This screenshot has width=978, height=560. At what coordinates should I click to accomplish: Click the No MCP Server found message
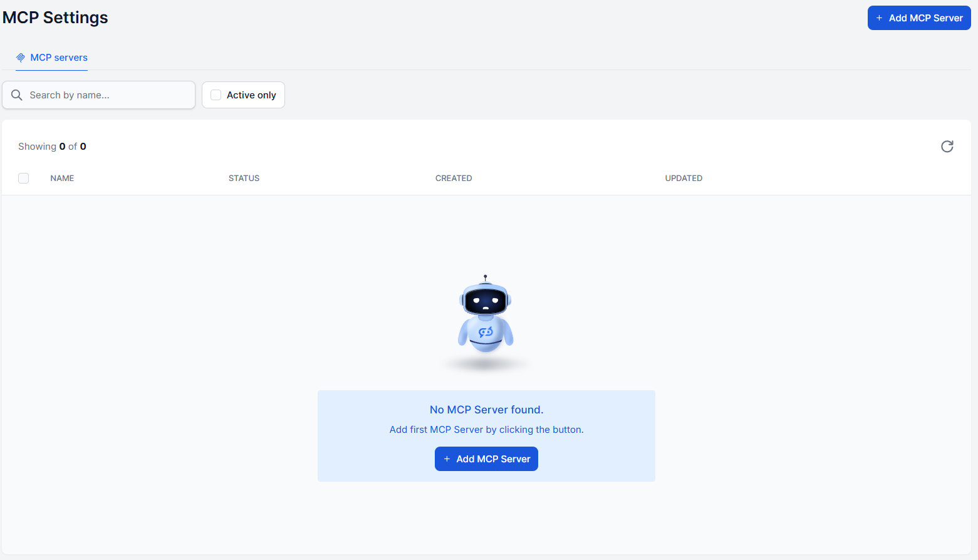486,410
